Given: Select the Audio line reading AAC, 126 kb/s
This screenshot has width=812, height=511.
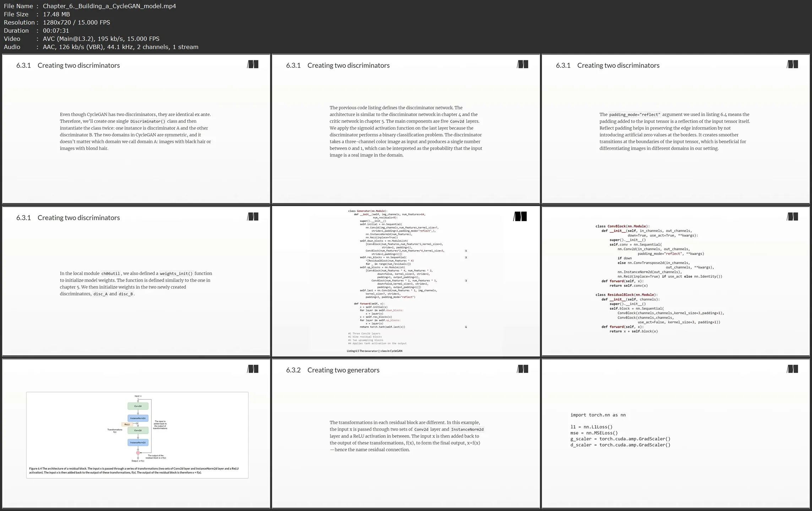Looking at the screenshot, I should (x=120, y=47).
